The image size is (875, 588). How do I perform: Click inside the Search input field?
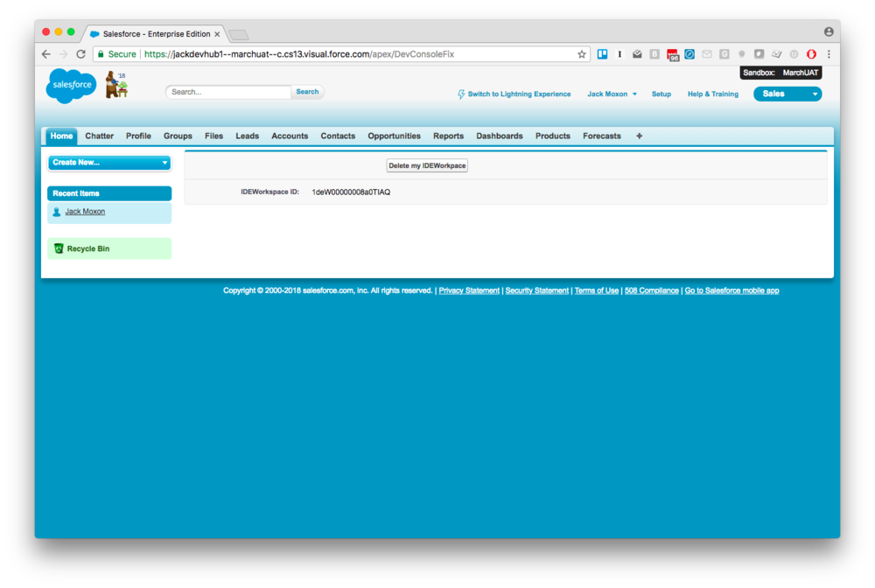pyautogui.click(x=226, y=91)
